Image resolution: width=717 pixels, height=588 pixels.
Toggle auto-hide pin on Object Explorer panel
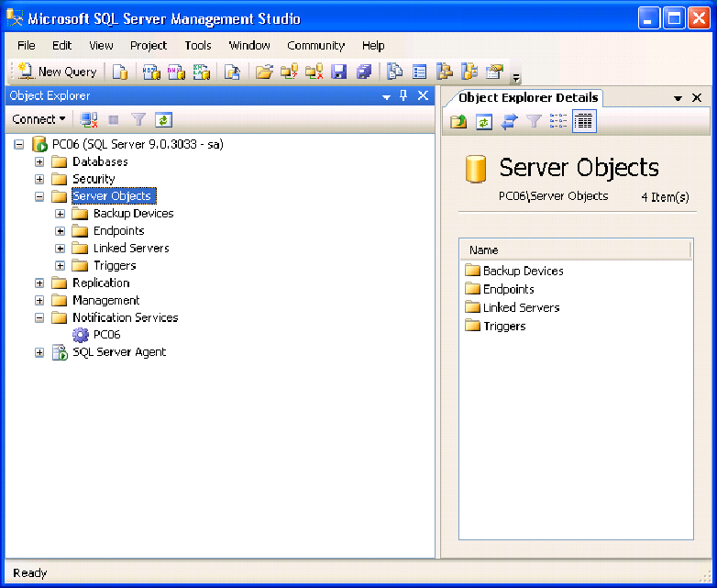pos(403,95)
